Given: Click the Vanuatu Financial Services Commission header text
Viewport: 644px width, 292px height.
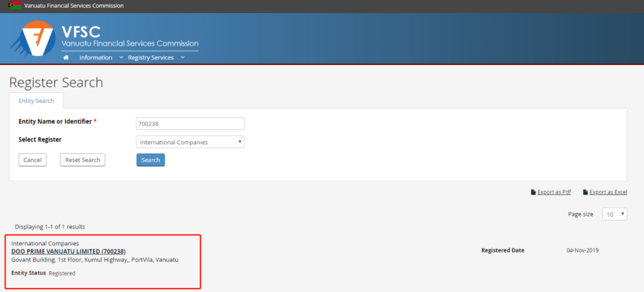Looking at the screenshot, I should [74, 6].
